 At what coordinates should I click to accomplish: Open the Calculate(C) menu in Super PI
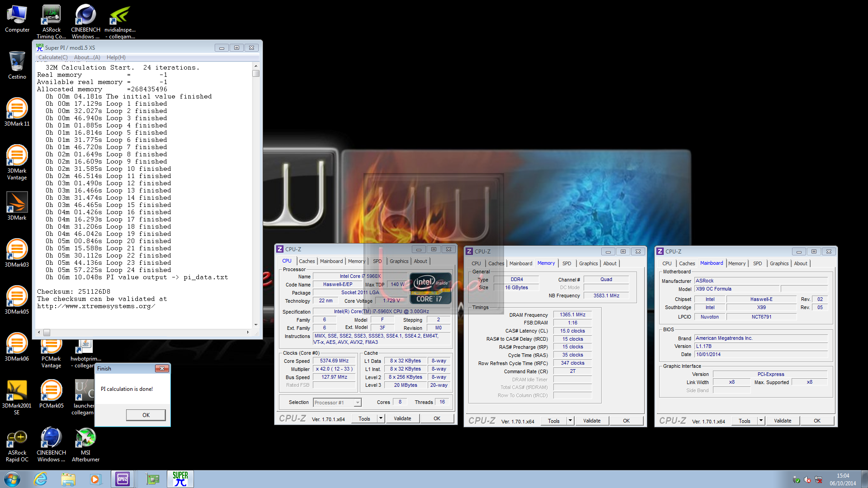(x=53, y=57)
